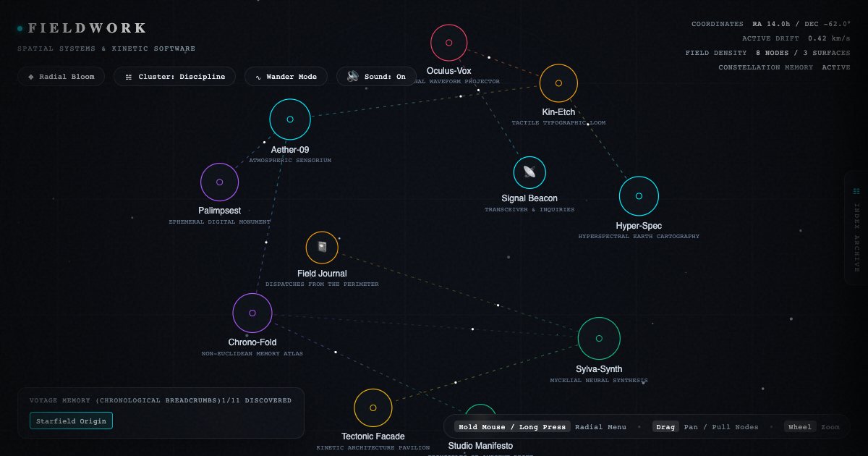The height and width of the screenshot is (456, 868).
Task: Click the Kinetic Architecture Pavilion subtitle
Action: (373, 447)
